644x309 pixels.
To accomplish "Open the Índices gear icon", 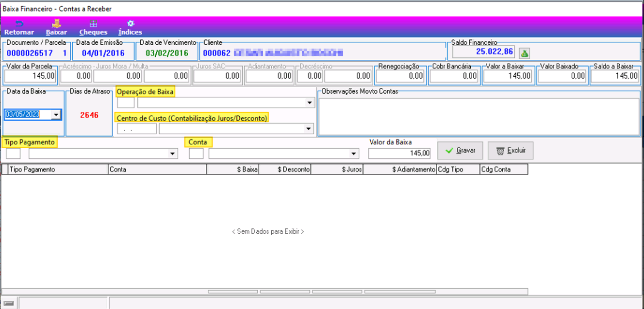I will [x=130, y=23].
